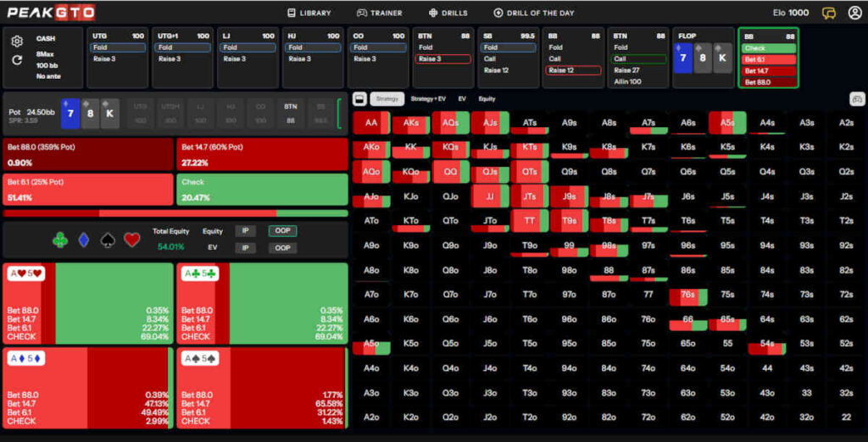Filter by the blue diamonds suit icon
Viewport: 868px width, 442px height.
pos(83,240)
